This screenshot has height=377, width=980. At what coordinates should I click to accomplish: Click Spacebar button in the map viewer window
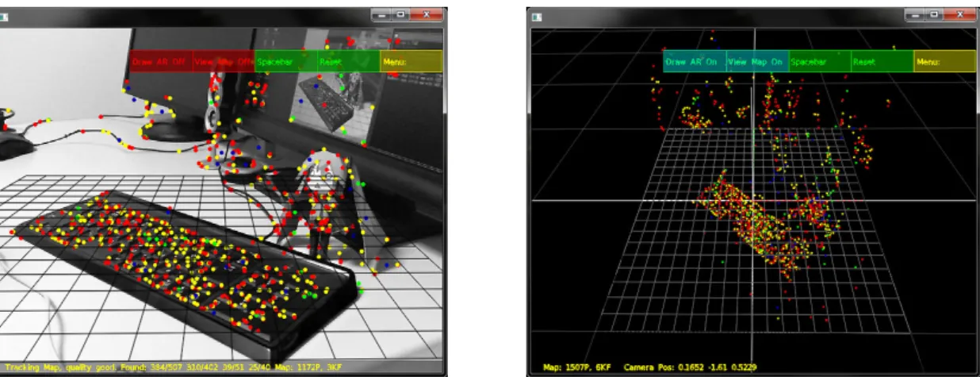820,62
